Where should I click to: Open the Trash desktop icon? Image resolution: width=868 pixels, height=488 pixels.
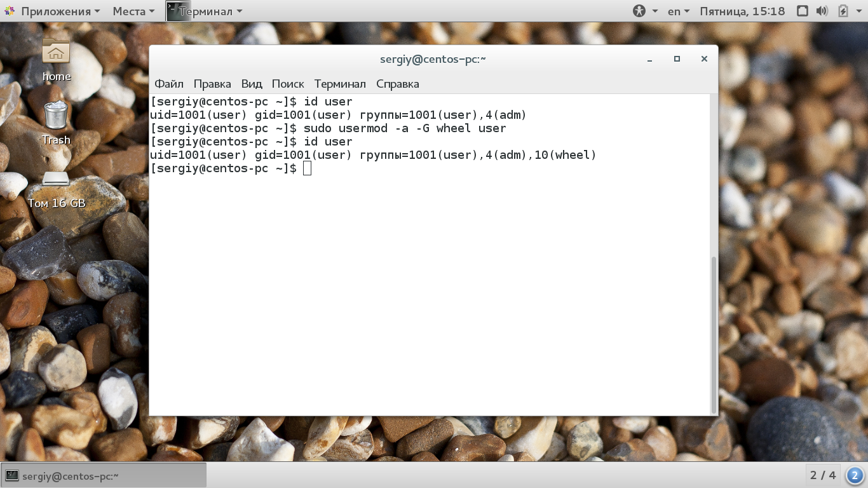[56, 123]
